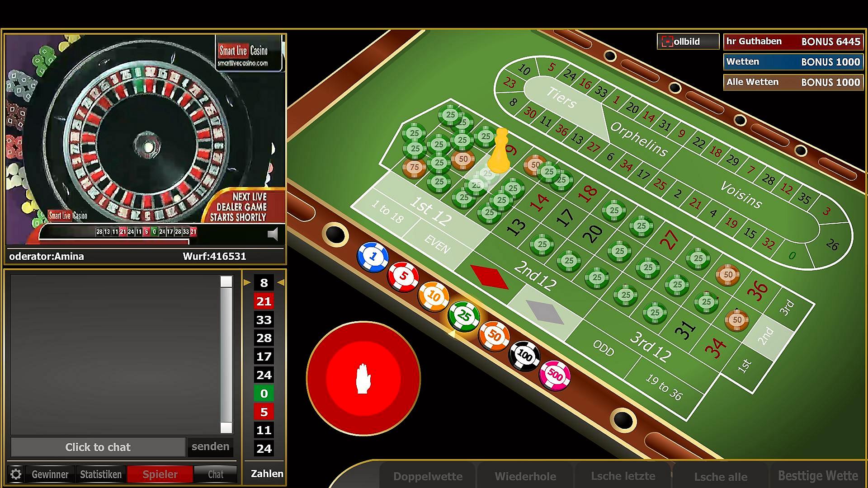
Task: Click the red hand stop button
Action: tap(363, 379)
